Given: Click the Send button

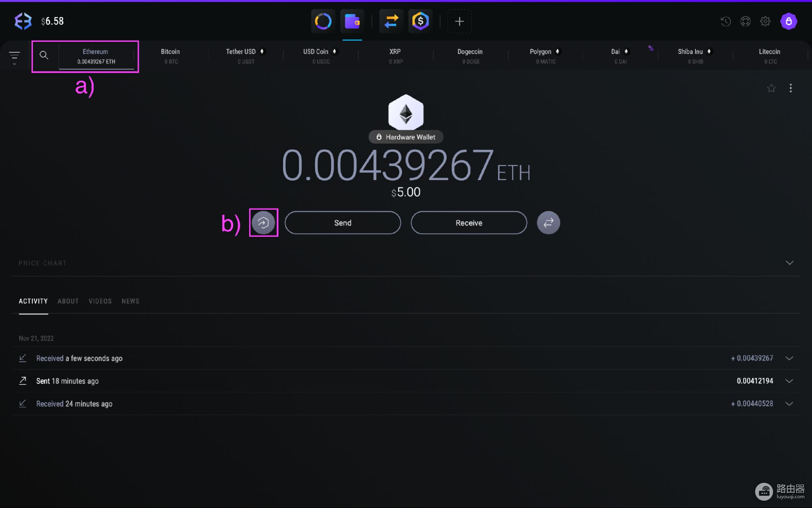Looking at the screenshot, I should point(343,223).
